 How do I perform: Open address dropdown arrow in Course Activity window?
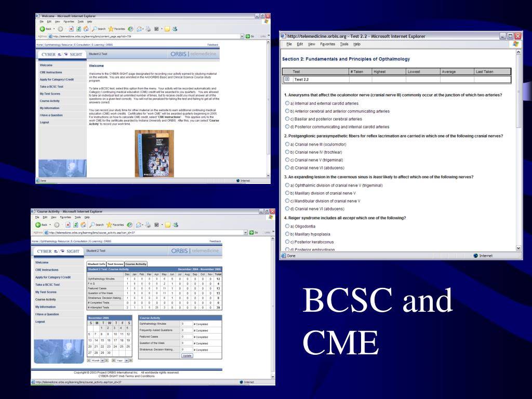point(246,233)
